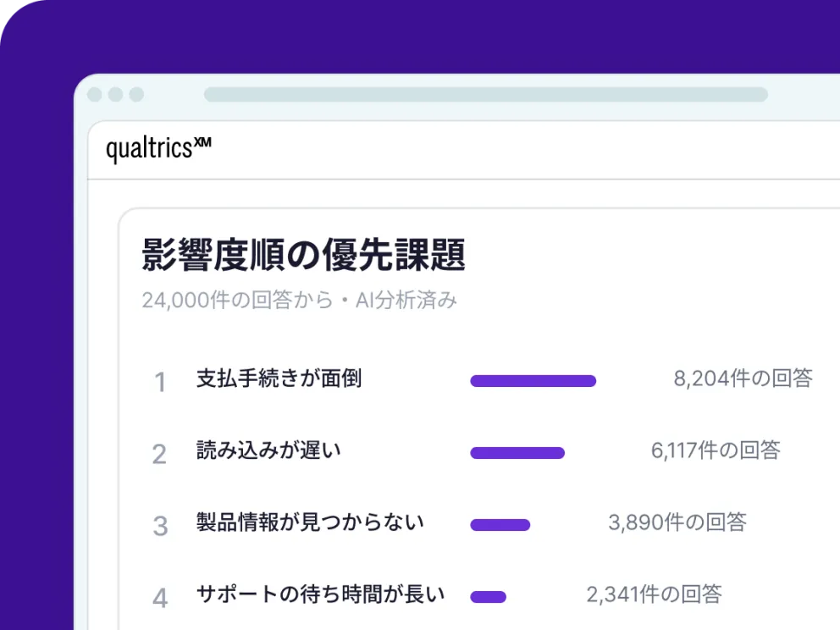This screenshot has height=630, width=840.
Task: Click the first browser window dot
Action: tap(95, 94)
